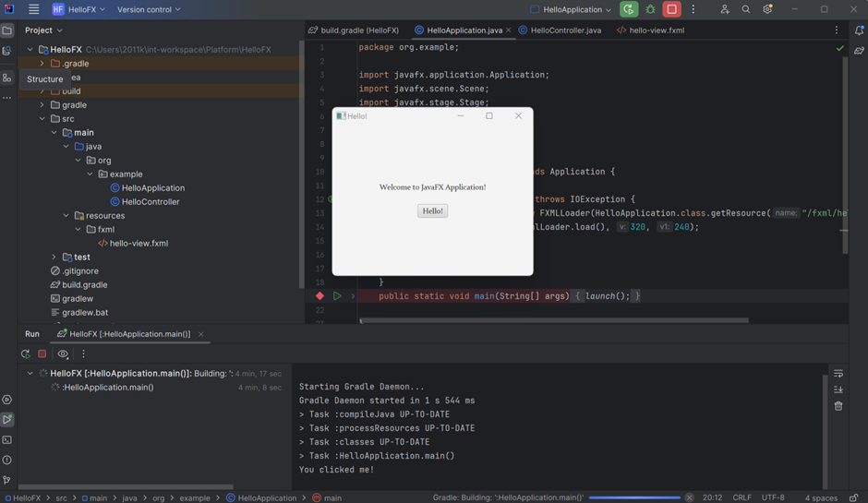868x503 pixels.
Task: Click the HelloApplication breadcrumb in the navigation bar
Action: 261,498
